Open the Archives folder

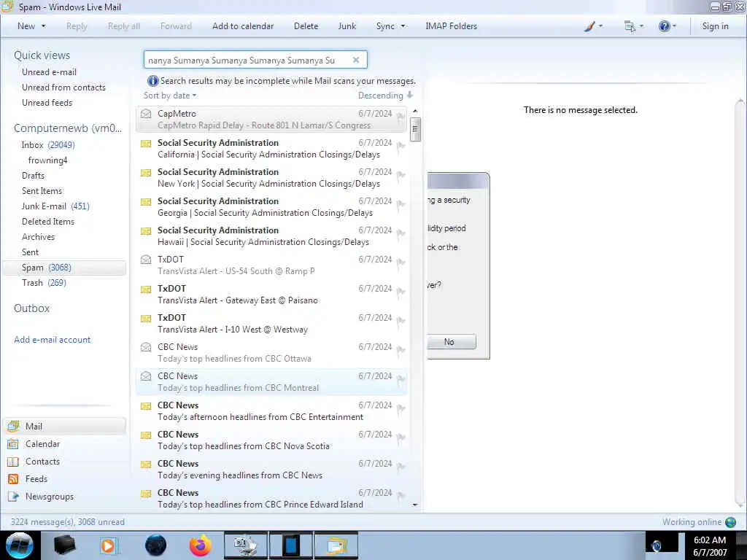[38, 237]
